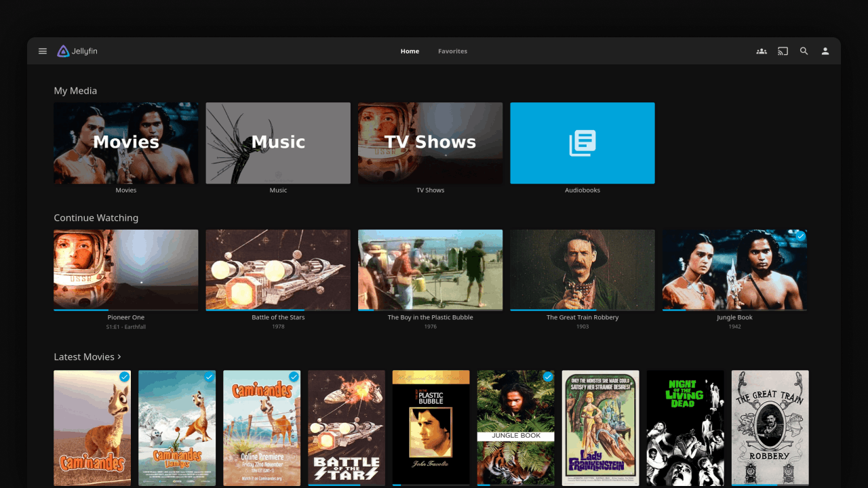Viewport: 868px width, 488px height.
Task: Open The Great Train Robbery title link
Action: pyautogui.click(x=583, y=317)
